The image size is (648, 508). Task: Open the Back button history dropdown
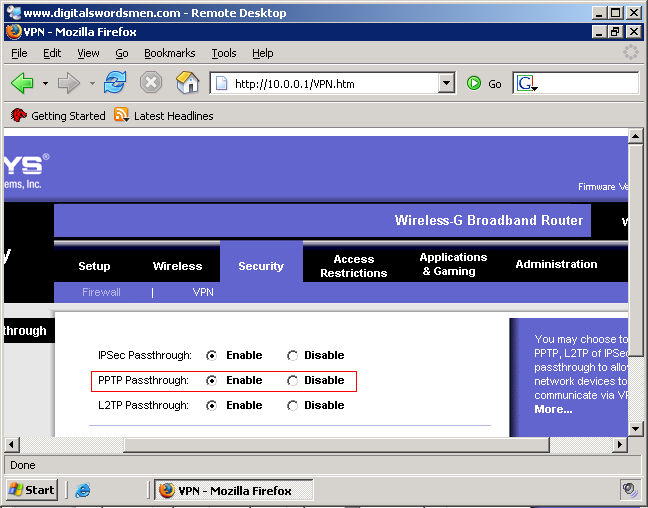coord(45,83)
